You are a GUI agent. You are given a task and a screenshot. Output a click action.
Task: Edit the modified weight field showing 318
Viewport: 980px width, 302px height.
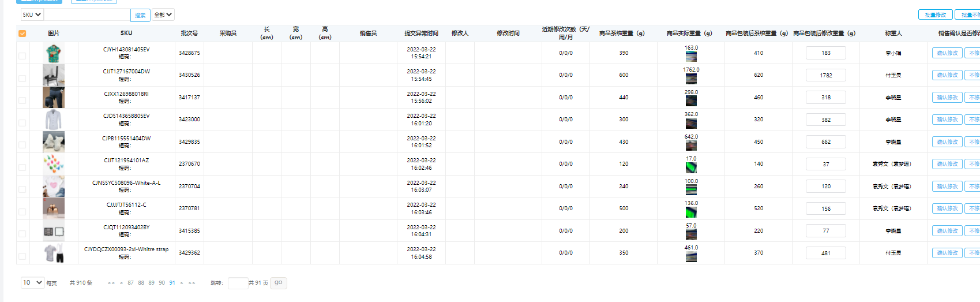(x=826, y=98)
